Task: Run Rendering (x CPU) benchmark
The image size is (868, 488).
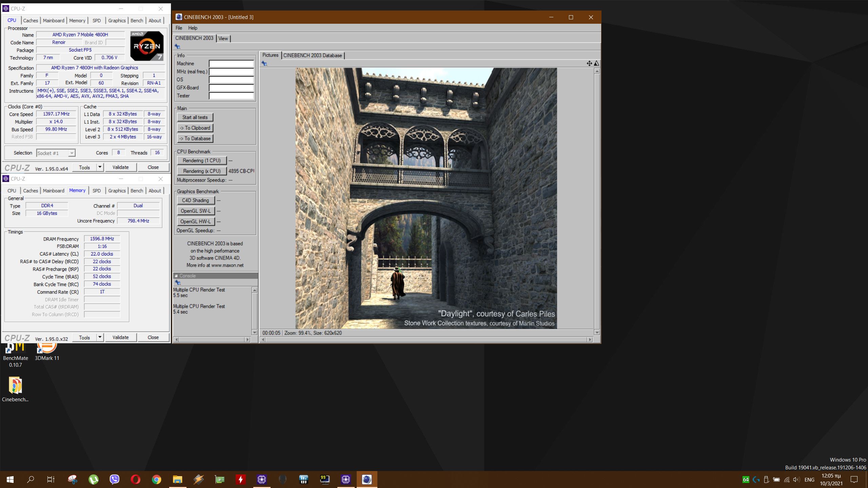Action: (x=202, y=171)
